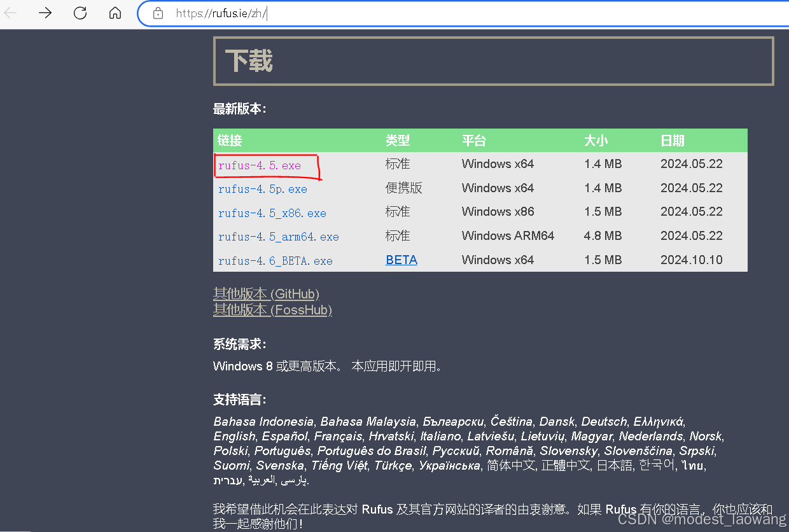Click Українська in the language list
Screen dimensions: 789x532
pos(449,466)
